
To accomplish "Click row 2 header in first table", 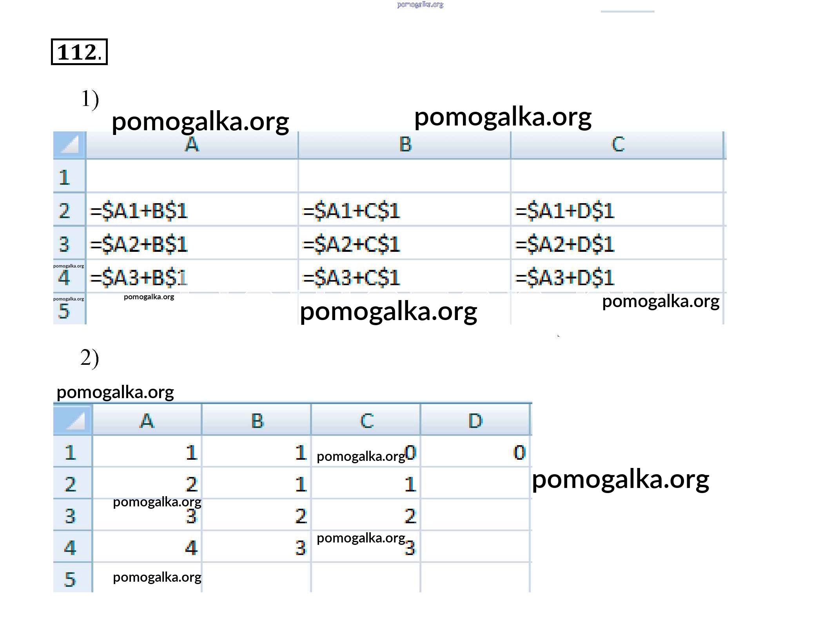I will [x=65, y=210].
